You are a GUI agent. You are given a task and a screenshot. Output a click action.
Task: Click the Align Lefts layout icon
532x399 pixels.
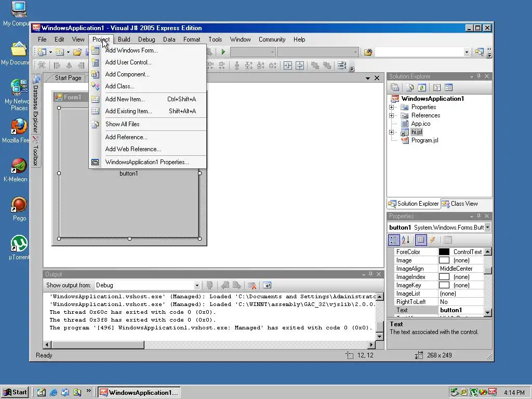[57, 65]
